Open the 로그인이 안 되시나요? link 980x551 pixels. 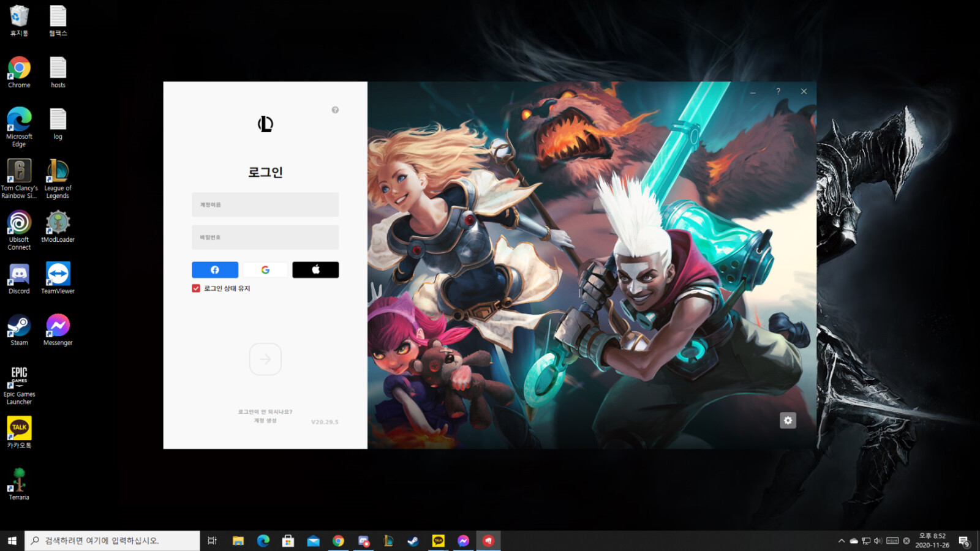pyautogui.click(x=265, y=412)
